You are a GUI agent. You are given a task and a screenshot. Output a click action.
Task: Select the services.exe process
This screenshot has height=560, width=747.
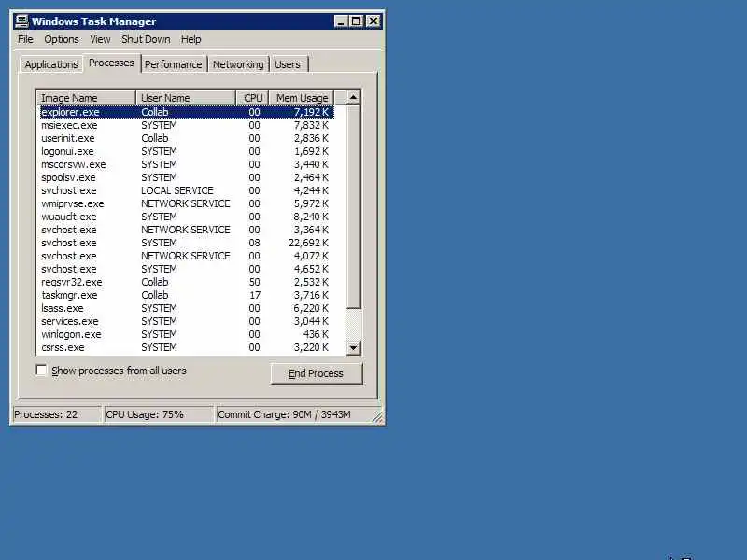(186, 321)
